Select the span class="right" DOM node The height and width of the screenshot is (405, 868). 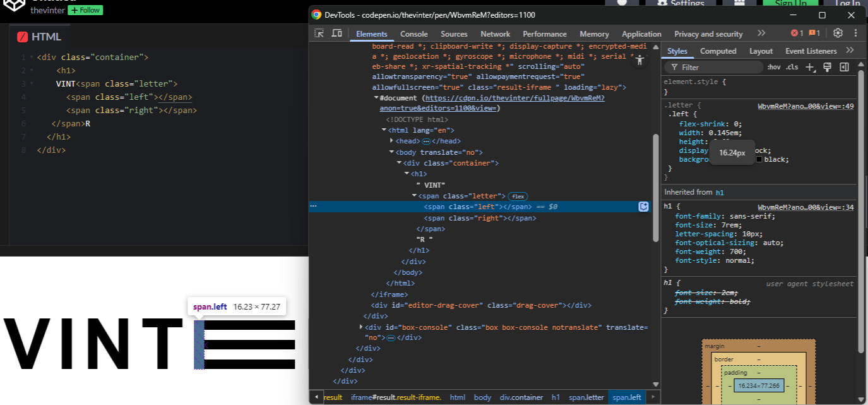(x=480, y=218)
